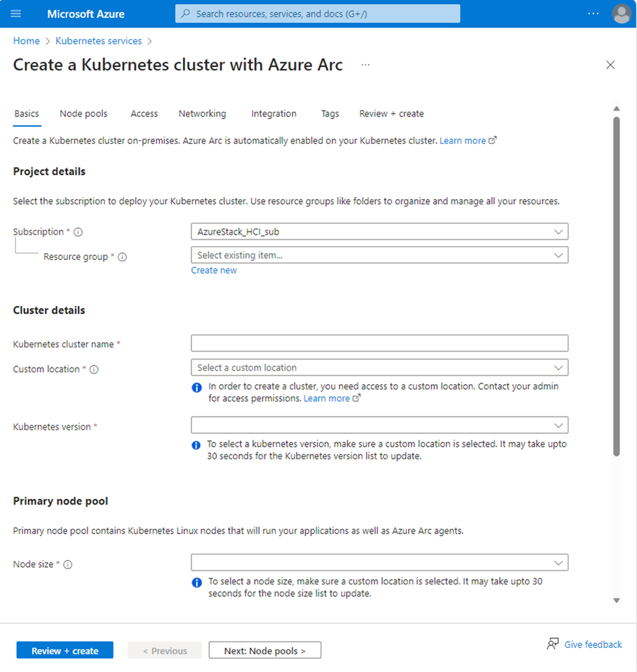This screenshot has height=672, width=637.
Task: Open the hamburger portal menu
Action: pyautogui.click(x=16, y=13)
